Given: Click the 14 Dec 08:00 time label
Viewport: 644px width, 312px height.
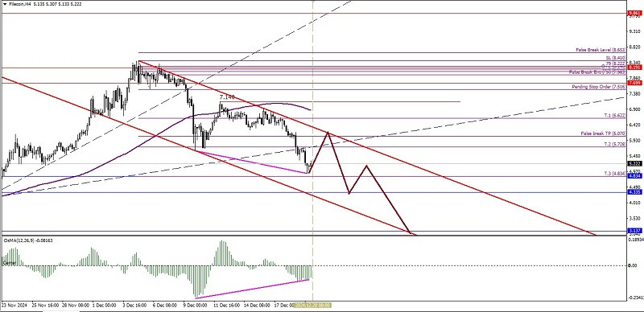Looking at the screenshot, I should coord(257,306).
